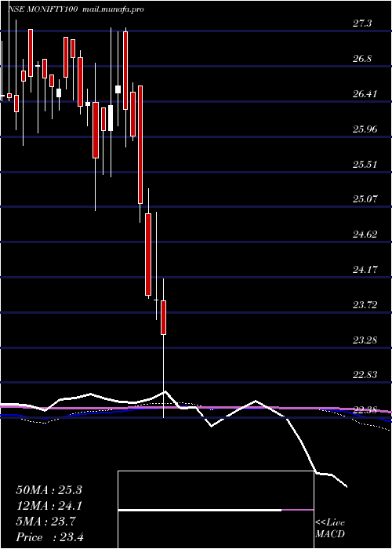Click the 25.07 price axis label
This screenshot has height=549, width=392.
point(365,199)
